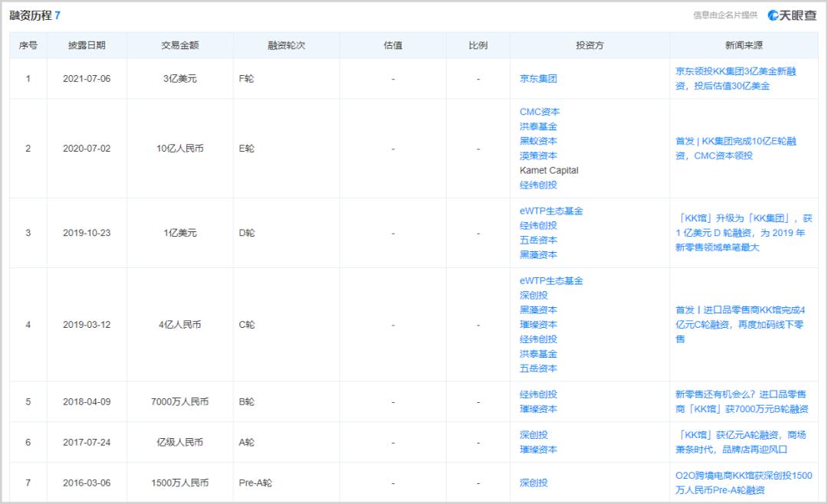Click the 融资历程 section title
828x504 pixels.
coord(30,15)
